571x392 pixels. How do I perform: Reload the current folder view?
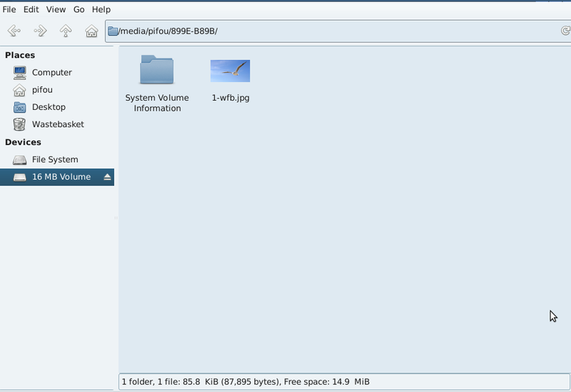pos(565,31)
